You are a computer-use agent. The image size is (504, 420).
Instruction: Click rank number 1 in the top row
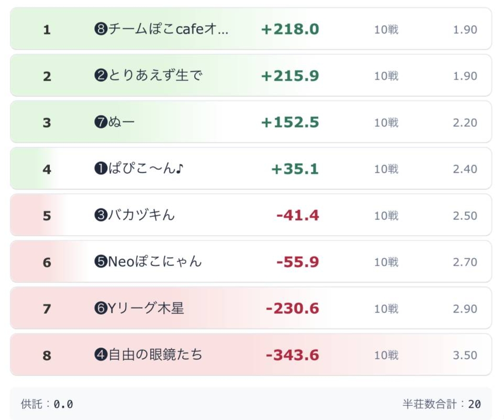(x=47, y=30)
